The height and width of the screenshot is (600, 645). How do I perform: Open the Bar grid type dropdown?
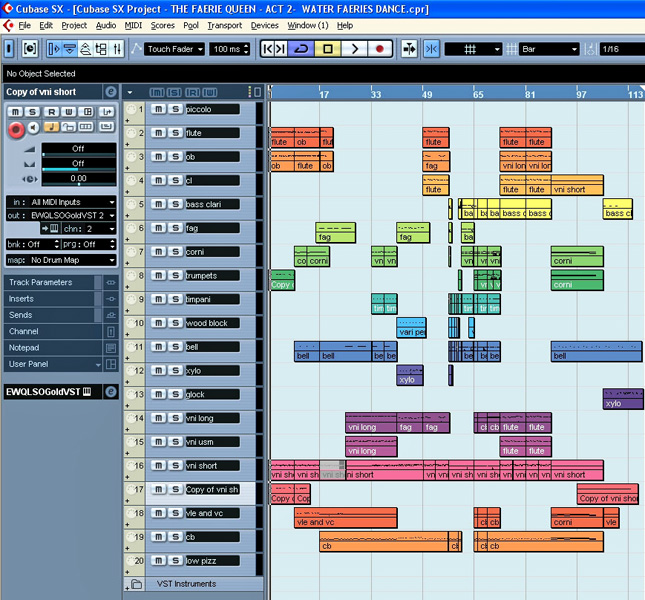(549, 49)
